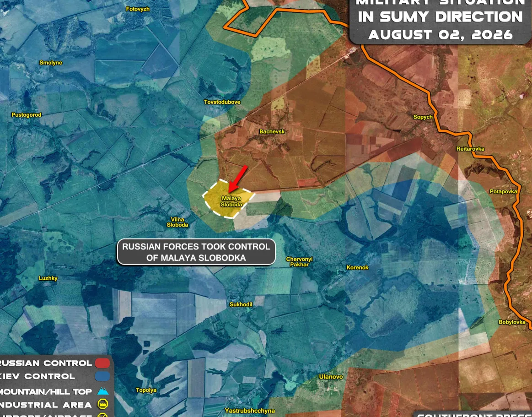The width and height of the screenshot is (532, 417).
Task: Click the 'Sukhodil' map label
Action: (x=241, y=304)
